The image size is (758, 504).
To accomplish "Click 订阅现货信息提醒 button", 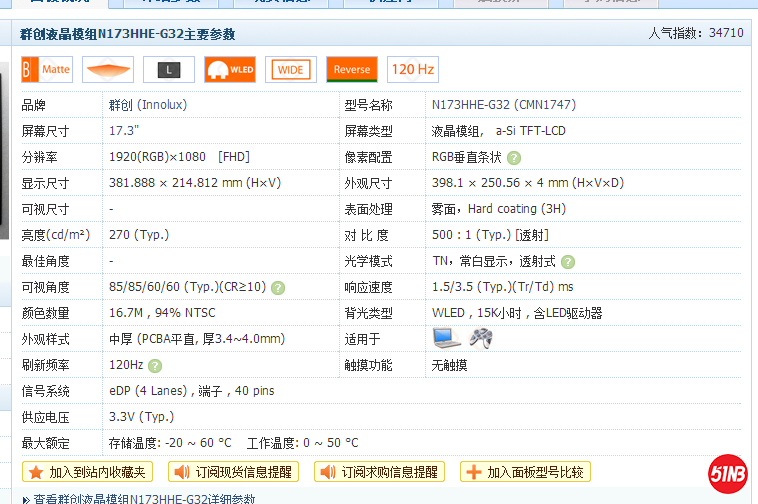I will tap(234, 472).
